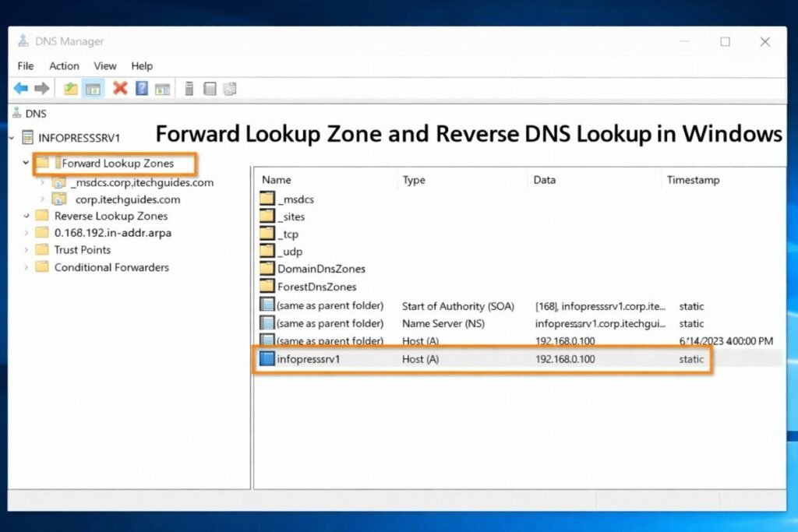The width and height of the screenshot is (798, 532).
Task: Click the Properties toolbar icon
Action: click(x=162, y=88)
